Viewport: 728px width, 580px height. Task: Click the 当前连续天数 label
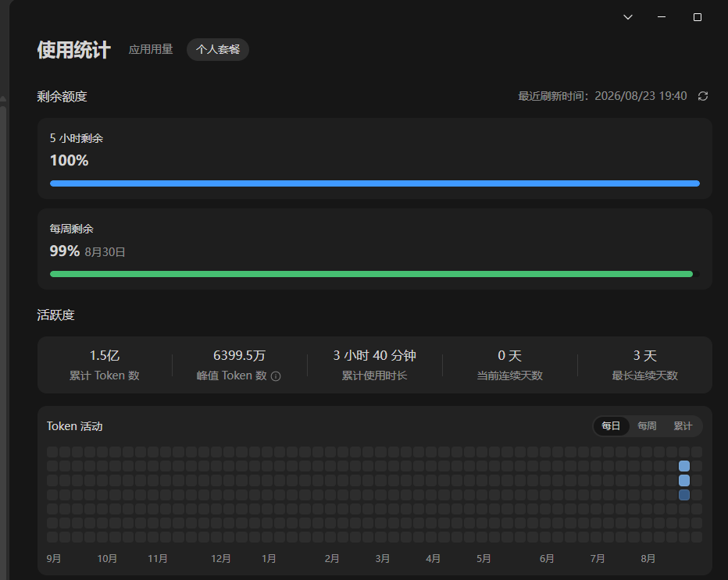[x=510, y=375]
